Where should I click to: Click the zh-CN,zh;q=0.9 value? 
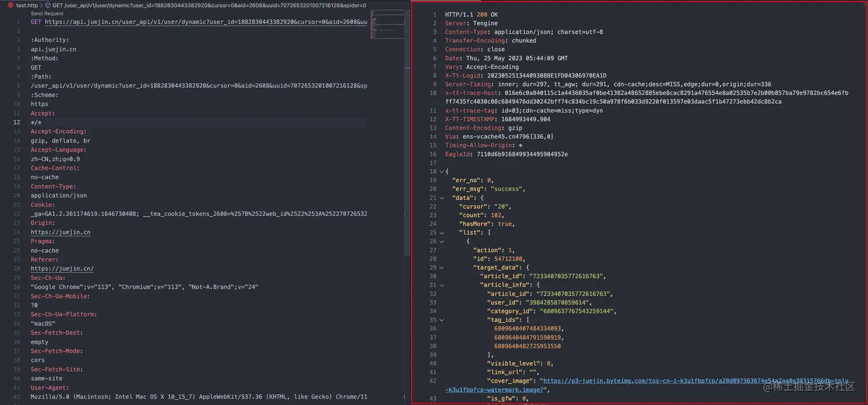pyautogui.click(x=55, y=159)
